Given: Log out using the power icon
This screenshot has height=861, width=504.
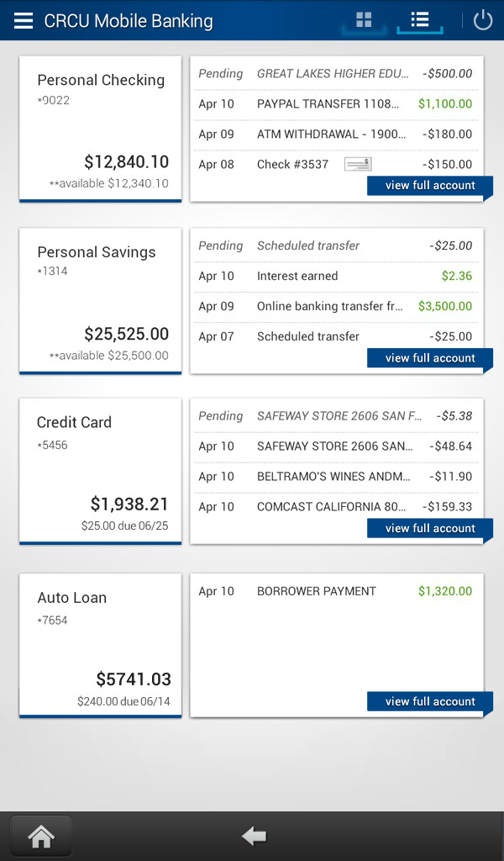Looking at the screenshot, I should (482, 20).
